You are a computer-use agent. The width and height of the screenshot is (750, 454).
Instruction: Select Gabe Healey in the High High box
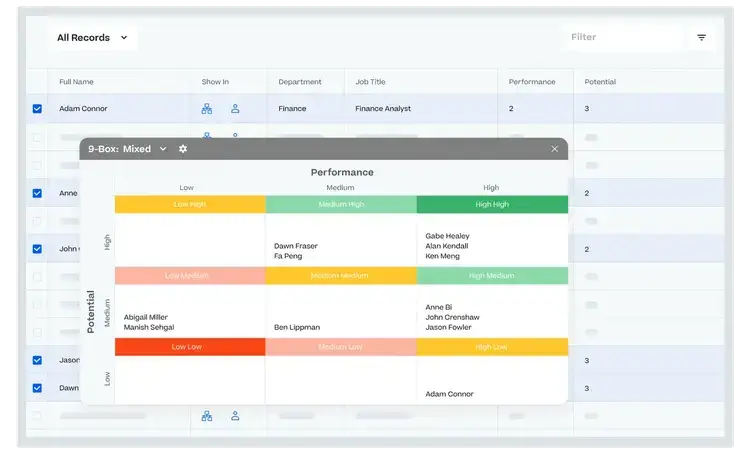point(447,236)
